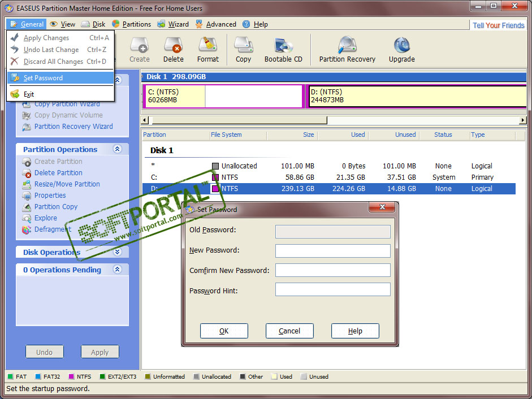Collapse the wizard panel chevron
This screenshot has height=399, width=532.
pyautogui.click(x=118, y=80)
